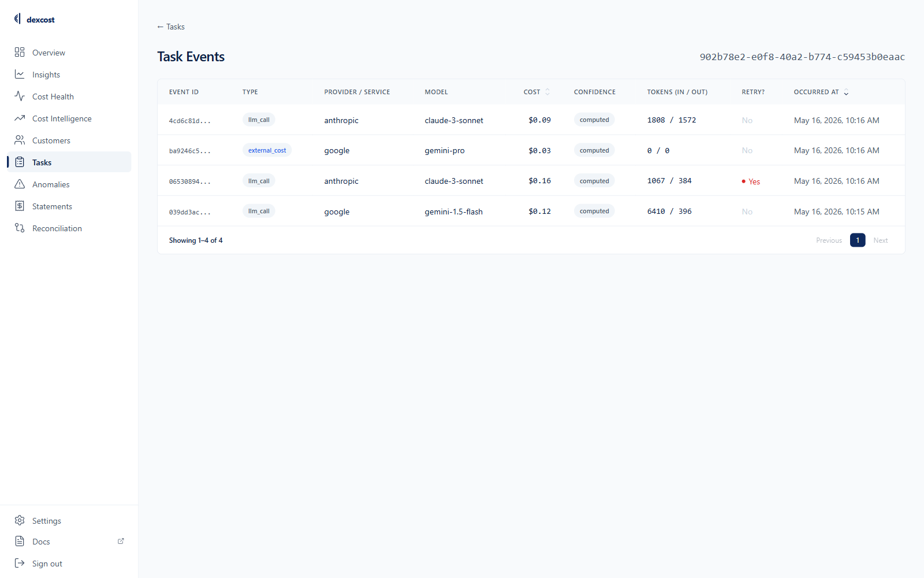Click the Previous pagination button
This screenshot has height=578, width=924.
tap(829, 240)
